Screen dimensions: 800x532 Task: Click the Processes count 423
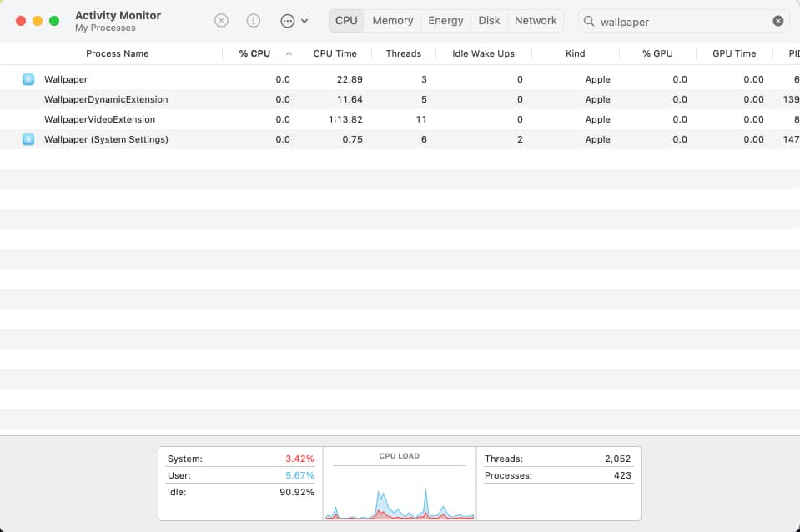622,475
